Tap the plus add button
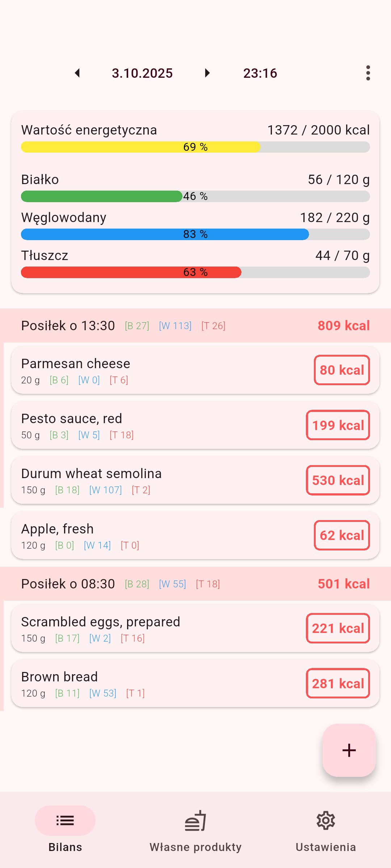391x868 pixels. click(349, 750)
